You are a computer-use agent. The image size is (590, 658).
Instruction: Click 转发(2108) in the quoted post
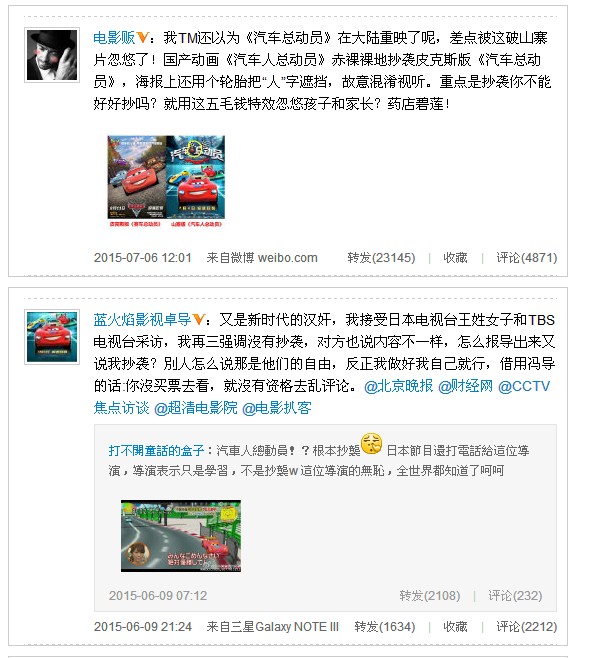tap(430, 596)
